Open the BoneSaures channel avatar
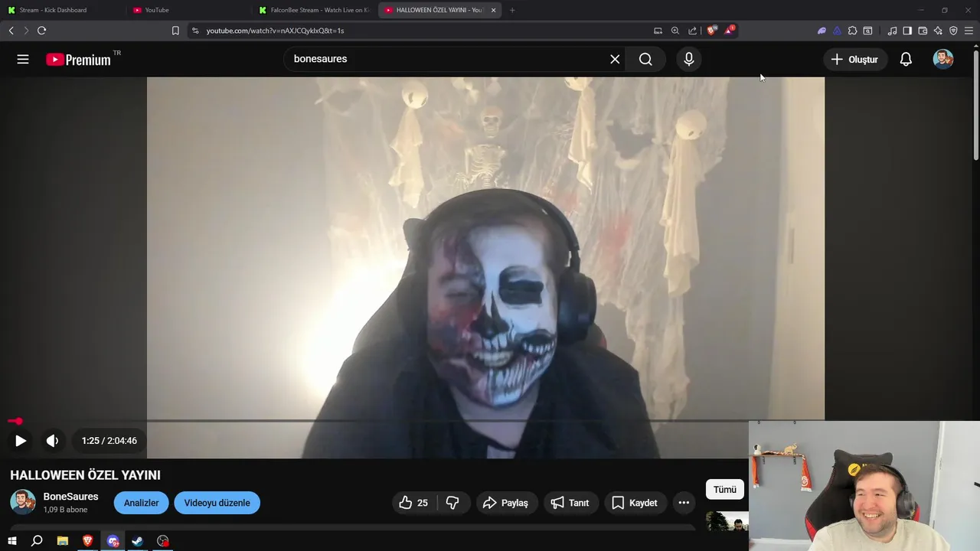This screenshot has width=980, height=551. tap(22, 502)
